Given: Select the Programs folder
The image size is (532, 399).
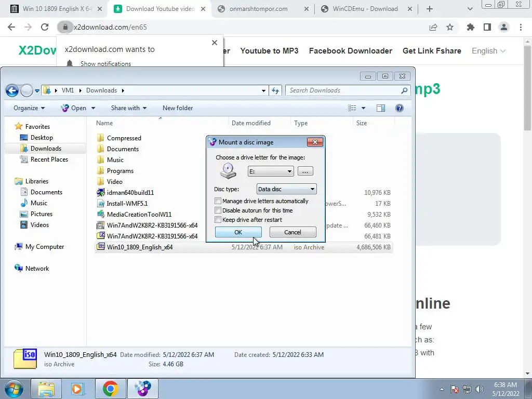Looking at the screenshot, I should (x=120, y=170).
